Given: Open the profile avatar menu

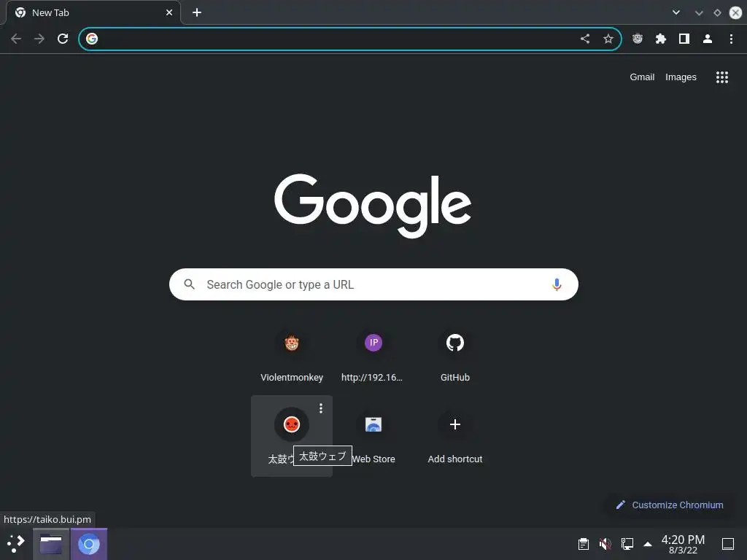Looking at the screenshot, I should tap(708, 39).
